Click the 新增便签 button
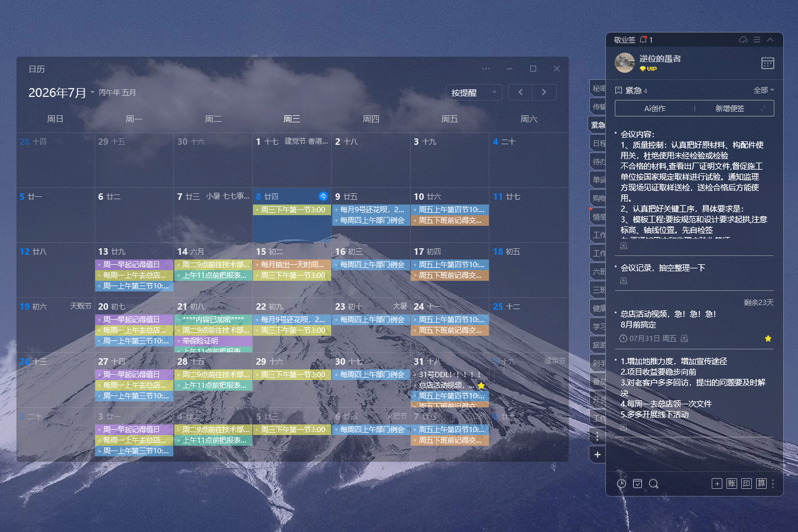This screenshot has width=798, height=532. tap(730, 109)
